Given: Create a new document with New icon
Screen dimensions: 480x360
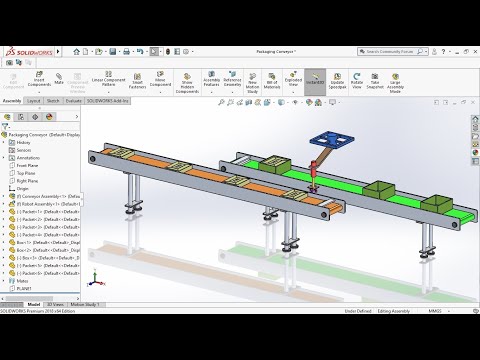Looking at the screenshot, I should [86, 52].
